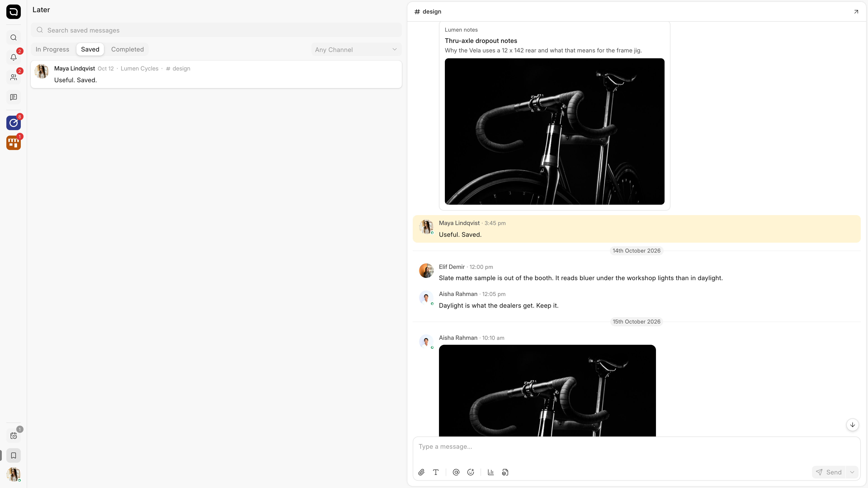Click the Send button

click(829, 472)
